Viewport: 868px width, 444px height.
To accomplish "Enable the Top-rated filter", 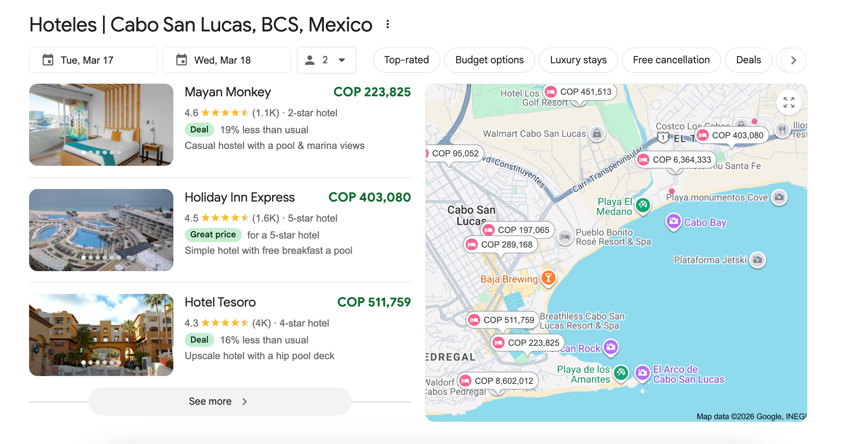I will 406,60.
